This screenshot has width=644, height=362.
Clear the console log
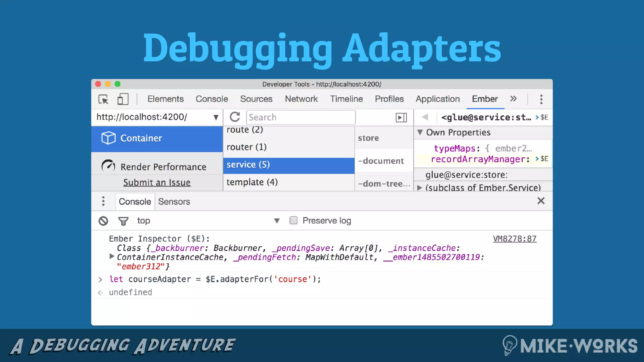pos(103,221)
